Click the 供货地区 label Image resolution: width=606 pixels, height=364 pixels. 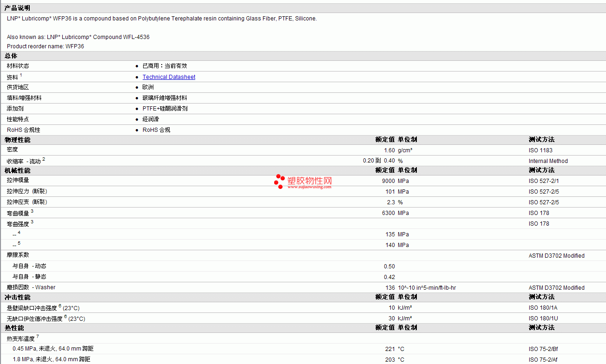[x=18, y=87]
